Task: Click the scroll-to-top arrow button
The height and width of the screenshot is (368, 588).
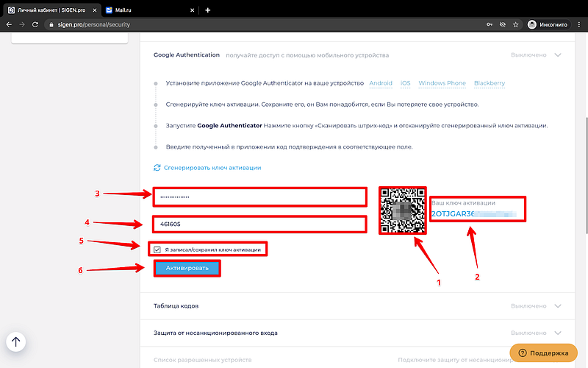Action: click(15, 342)
